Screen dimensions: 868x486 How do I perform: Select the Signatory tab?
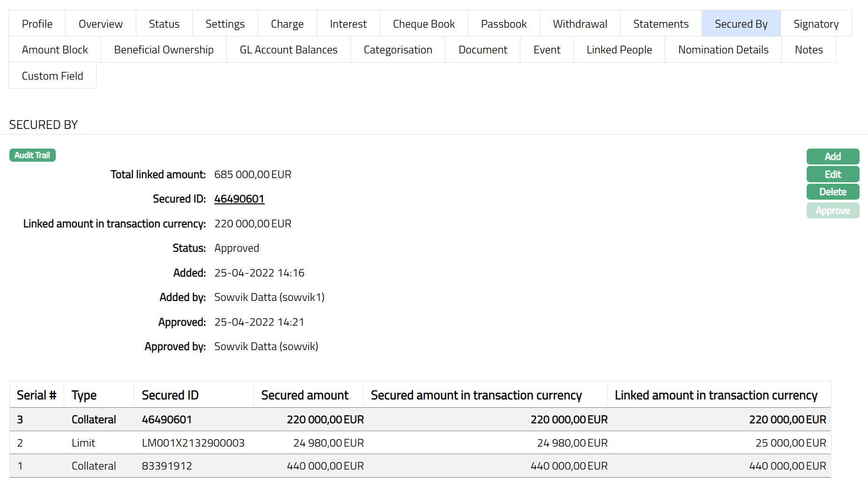point(816,24)
